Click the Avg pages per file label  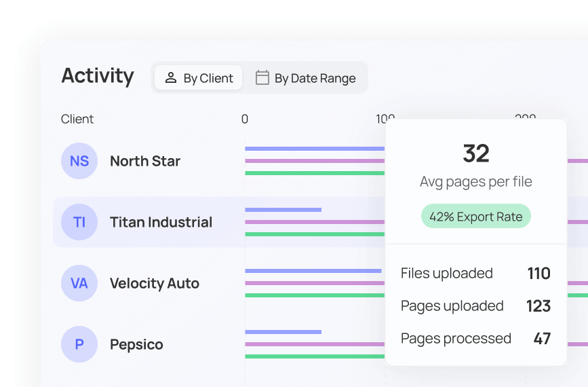click(476, 182)
